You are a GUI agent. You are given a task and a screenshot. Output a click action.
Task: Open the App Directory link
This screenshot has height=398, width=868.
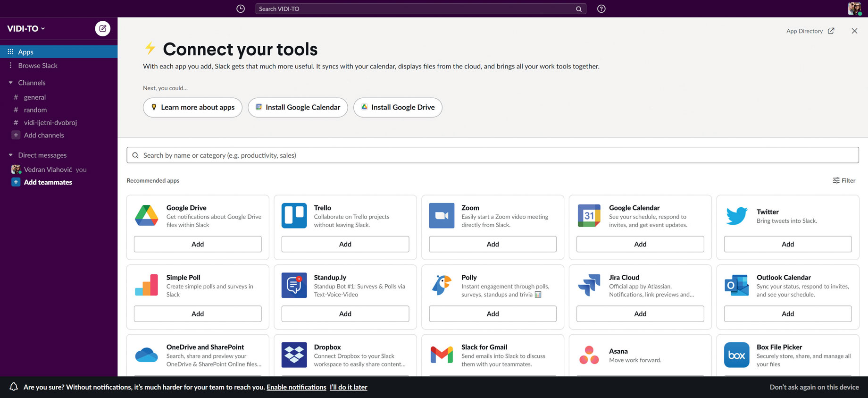pyautogui.click(x=810, y=31)
